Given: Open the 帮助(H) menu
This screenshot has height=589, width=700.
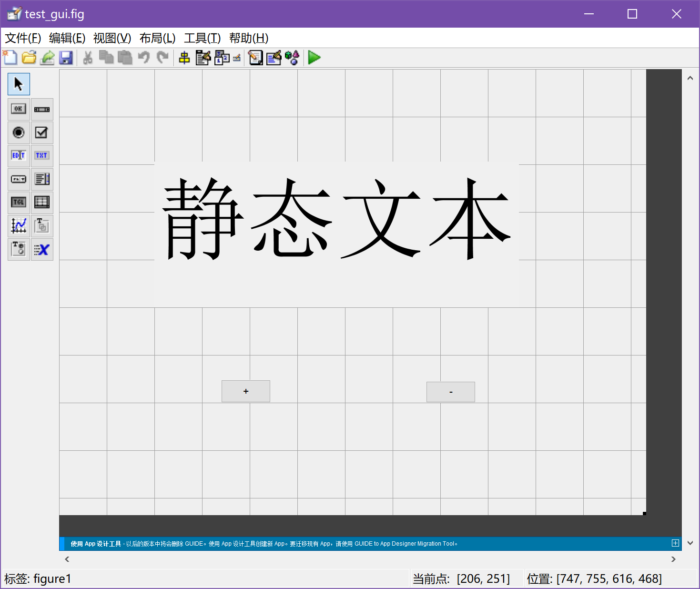Looking at the screenshot, I should pos(249,38).
